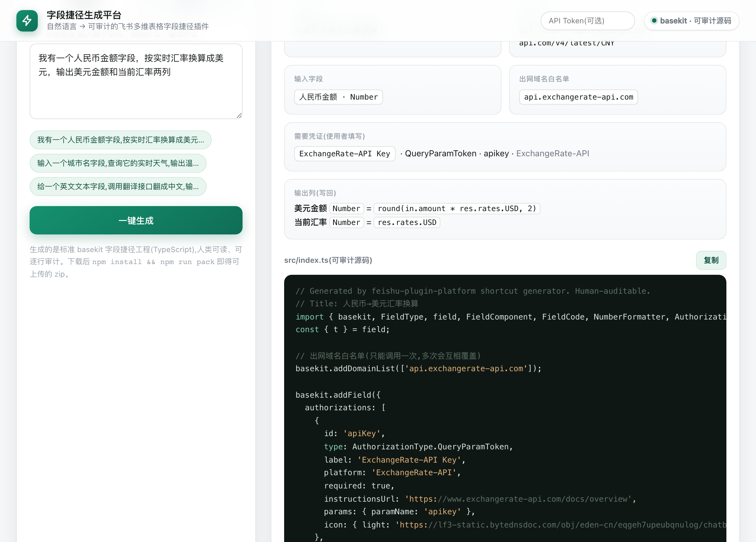Click the Number type tag beside 当前汇率
Screen dimensions: 756x542
tap(346, 222)
